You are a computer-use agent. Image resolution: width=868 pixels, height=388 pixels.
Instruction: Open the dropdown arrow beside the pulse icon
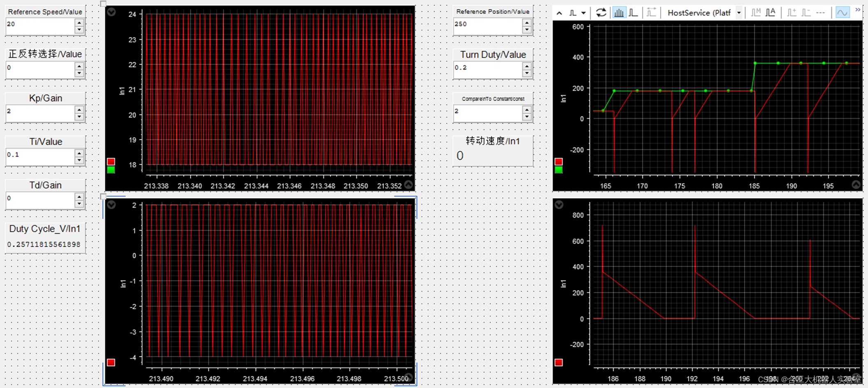click(583, 13)
